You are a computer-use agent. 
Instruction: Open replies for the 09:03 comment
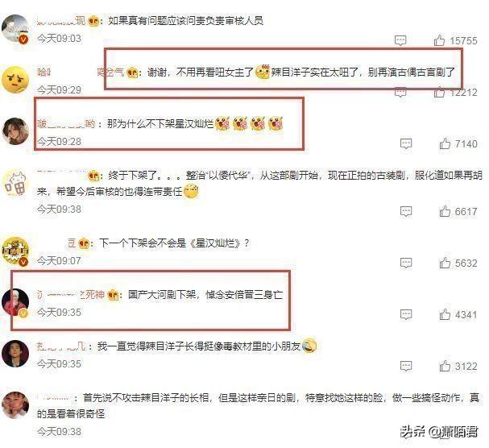click(400, 40)
